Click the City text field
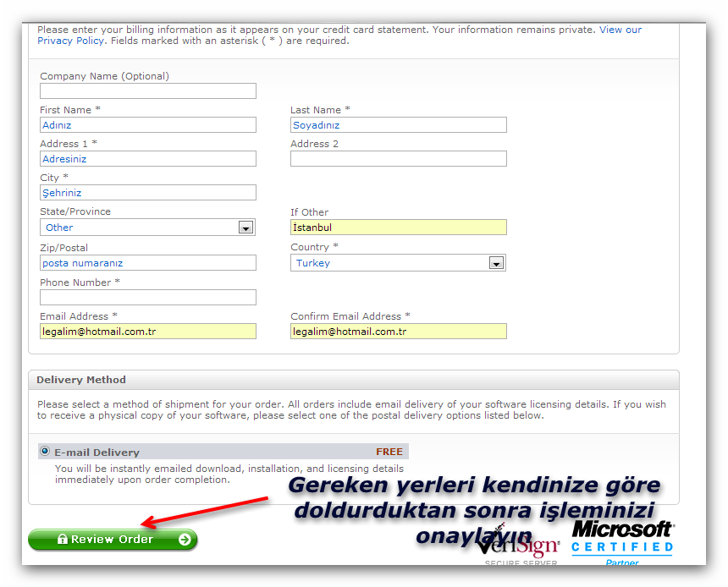 tap(147, 193)
